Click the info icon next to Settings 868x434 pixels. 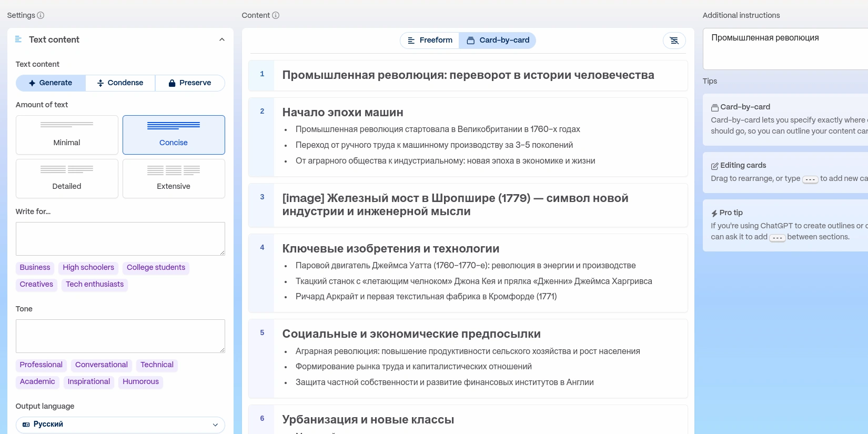[x=41, y=15]
